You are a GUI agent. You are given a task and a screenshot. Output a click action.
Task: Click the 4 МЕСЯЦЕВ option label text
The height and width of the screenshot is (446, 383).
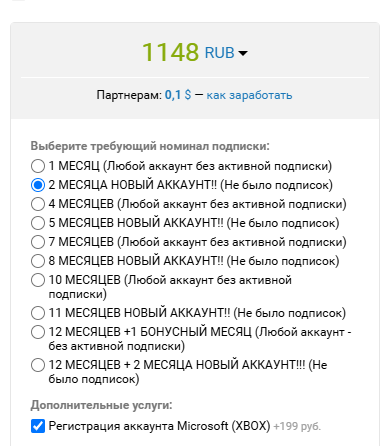pos(197,204)
